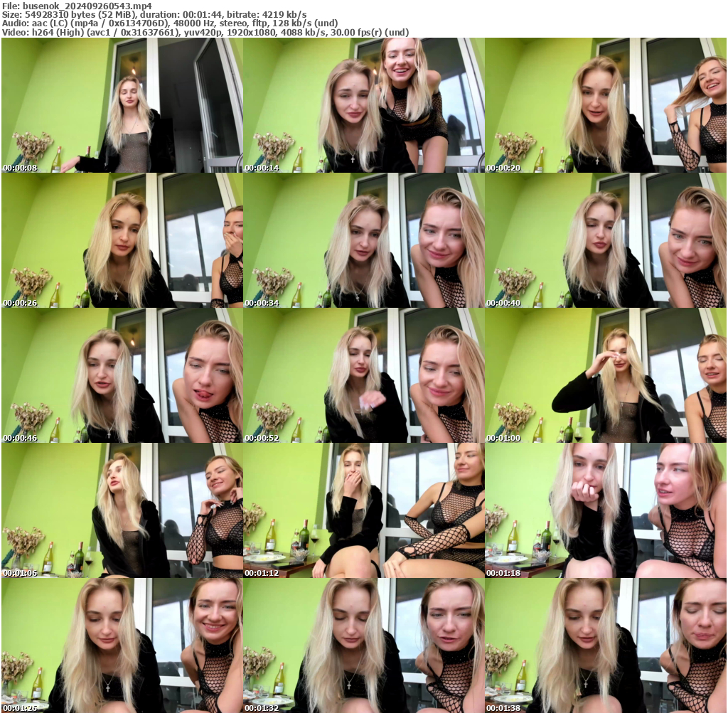
Task: Select the Video h264 metadata line
Action: click(206, 31)
